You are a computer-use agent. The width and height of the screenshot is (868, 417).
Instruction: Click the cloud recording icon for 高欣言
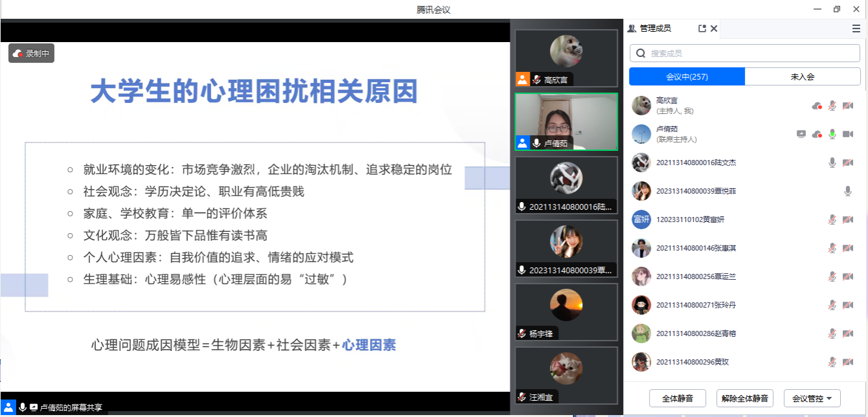point(817,106)
